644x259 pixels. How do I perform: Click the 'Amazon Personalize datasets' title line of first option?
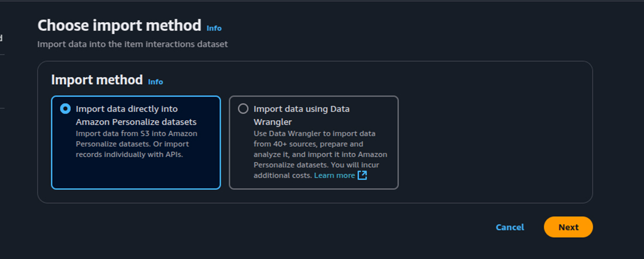click(136, 122)
